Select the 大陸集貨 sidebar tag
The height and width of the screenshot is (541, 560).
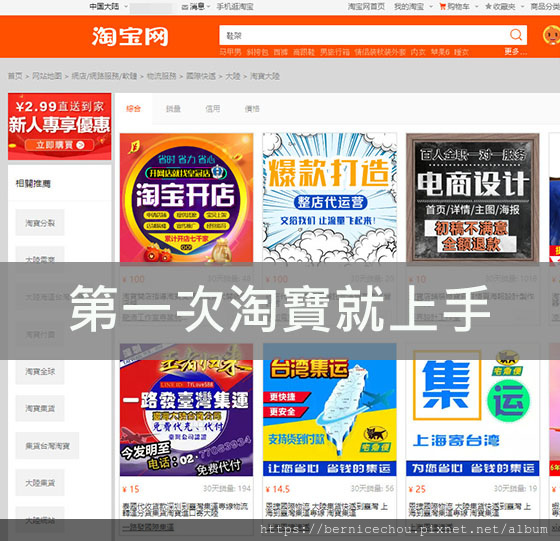[40, 483]
